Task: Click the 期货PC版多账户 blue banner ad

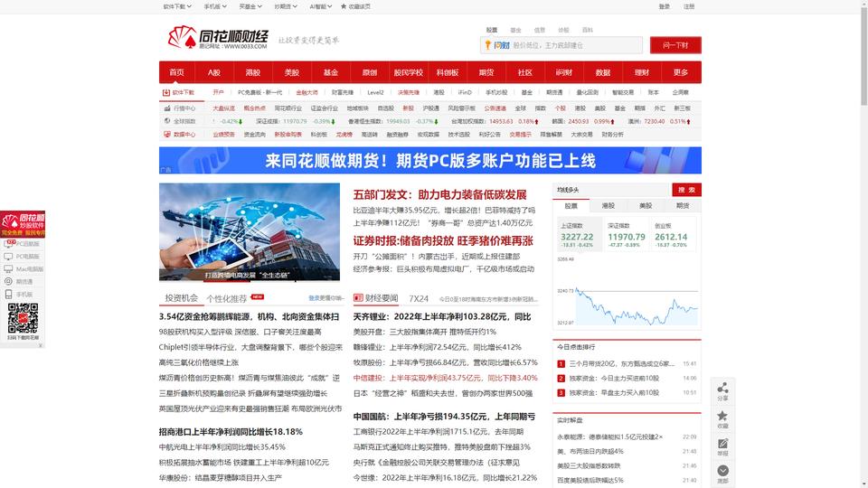Action: point(430,161)
